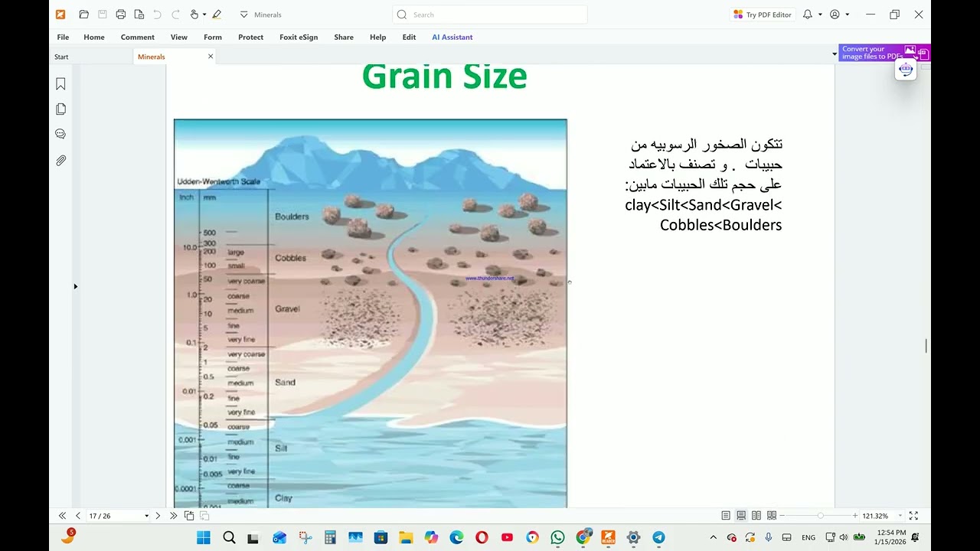Select continuous facing view mode

pos(772,516)
